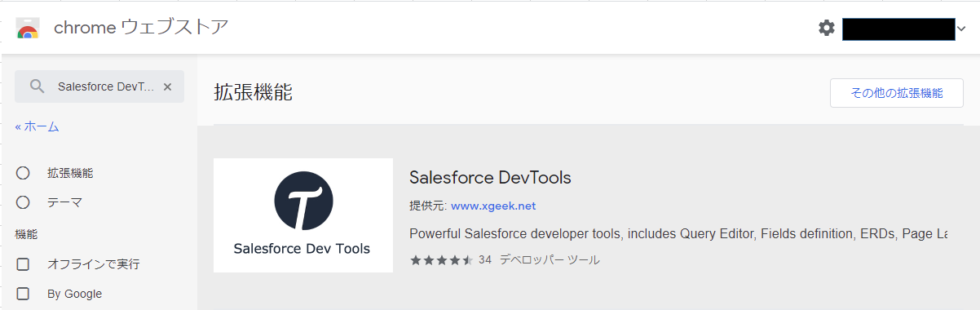Select the テーマ radio button
The image size is (980, 310).
click(x=23, y=202)
